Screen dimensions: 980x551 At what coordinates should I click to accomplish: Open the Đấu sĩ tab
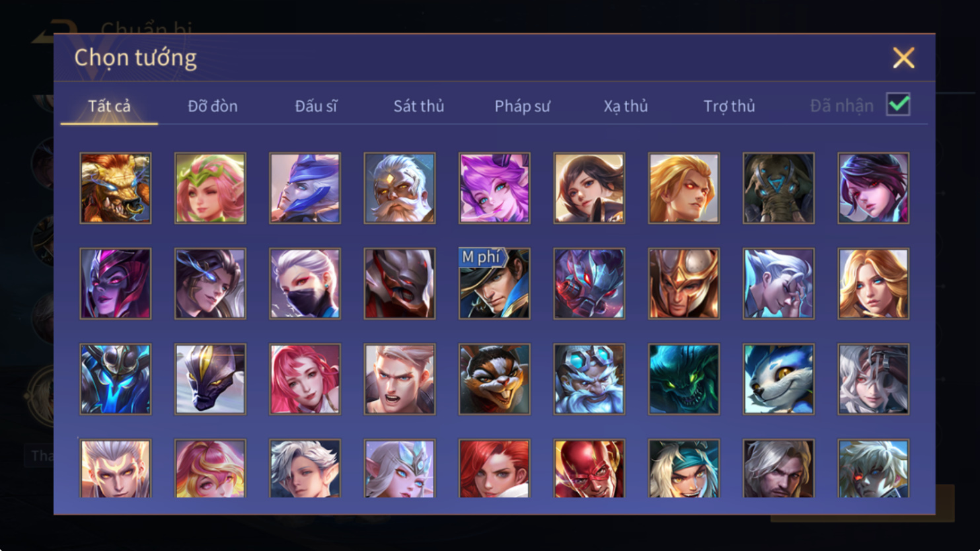[316, 106]
